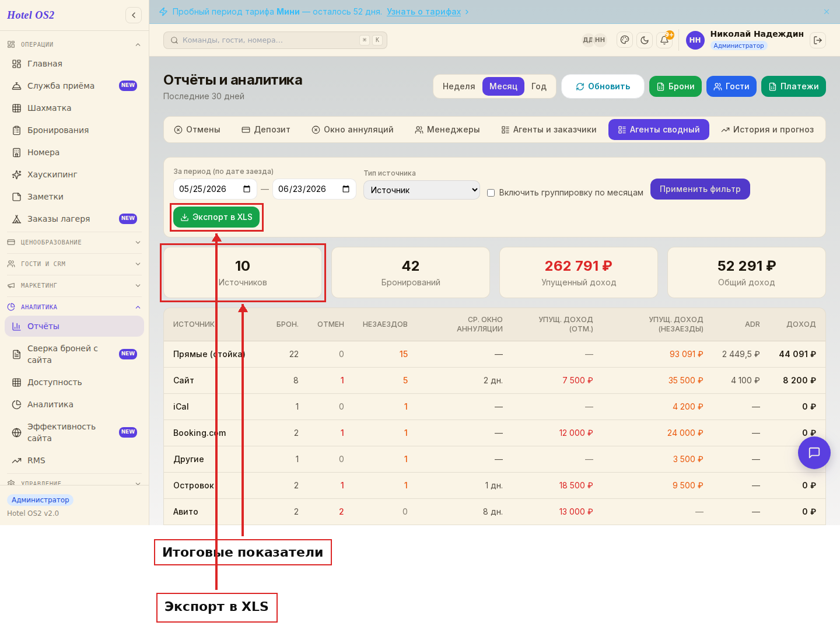840x636 pixels.
Task: Switch period to Неделя
Action: [x=459, y=86]
